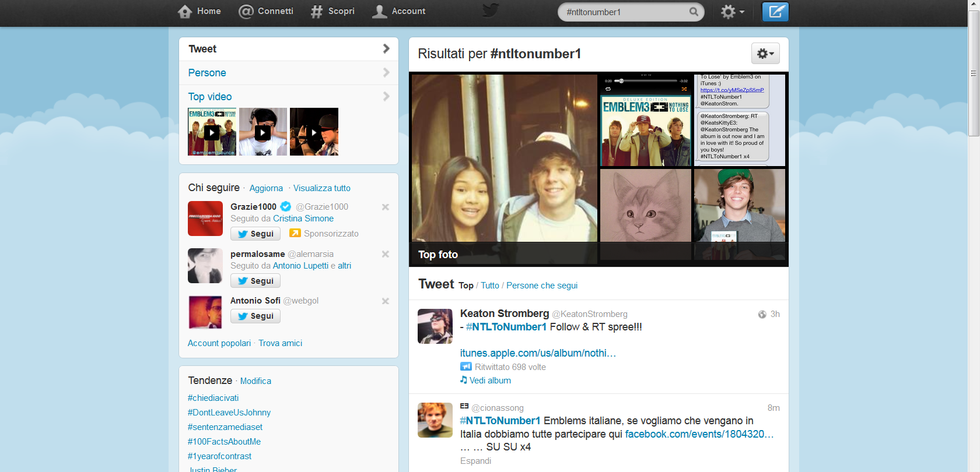Open the #DontLeaveUsJohnny trend
Viewport: 980px width, 472px height.
(229, 413)
